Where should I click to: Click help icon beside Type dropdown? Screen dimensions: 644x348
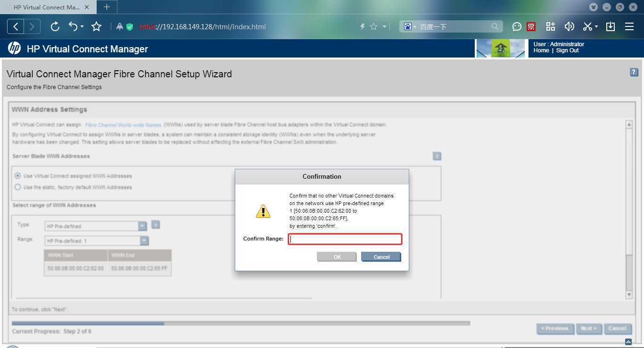[x=156, y=225]
